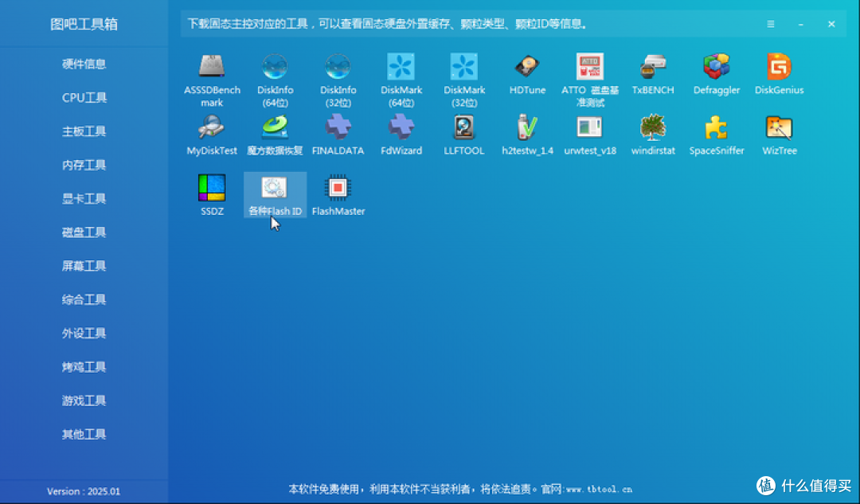Open MyDiskTest

pyautogui.click(x=212, y=135)
